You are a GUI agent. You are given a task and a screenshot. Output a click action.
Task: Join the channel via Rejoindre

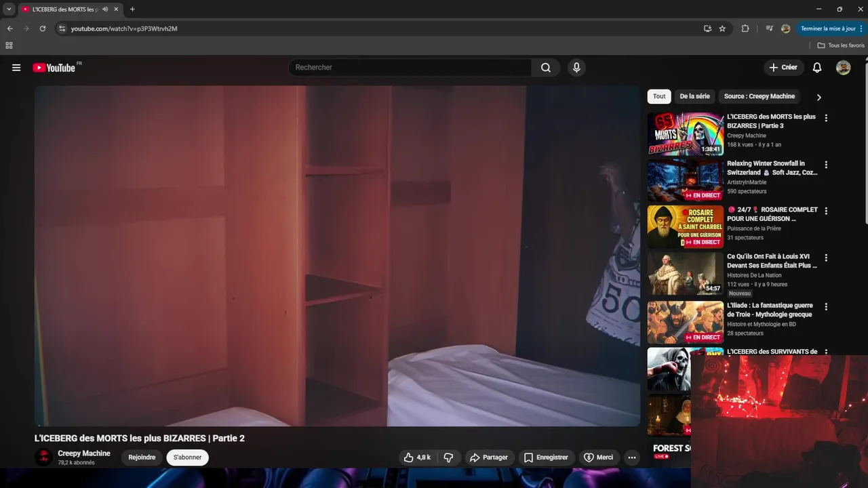[x=142, y=457]
